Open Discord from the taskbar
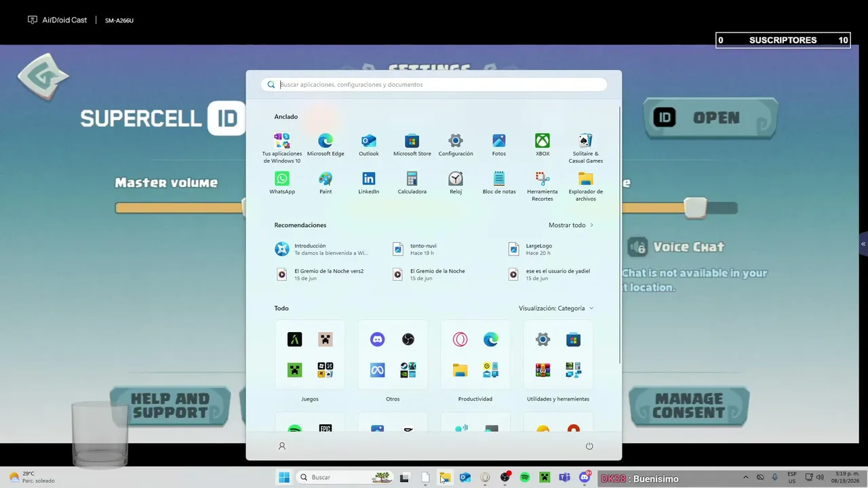Viewport: 868px width, 488px height. point(585,477)
